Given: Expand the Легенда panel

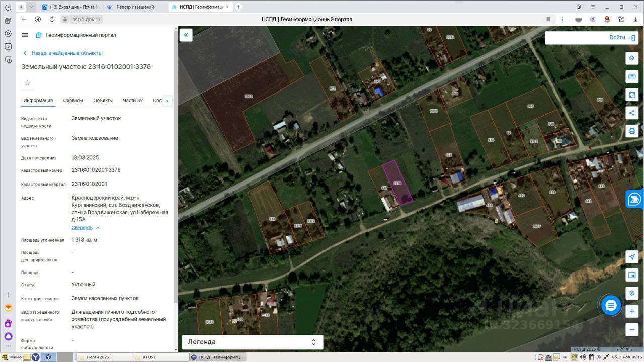Looking at the screenshot, I should pos(252,342).
